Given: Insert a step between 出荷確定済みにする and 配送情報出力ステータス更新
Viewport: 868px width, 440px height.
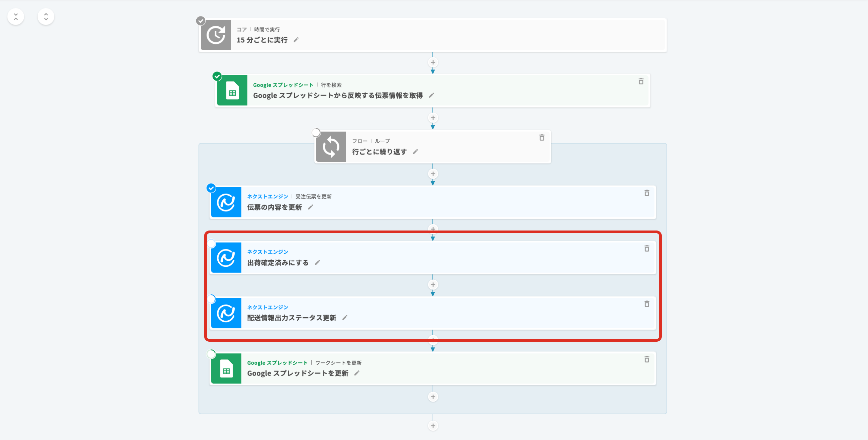Looking at the screenshot, I should coord(433,285).
